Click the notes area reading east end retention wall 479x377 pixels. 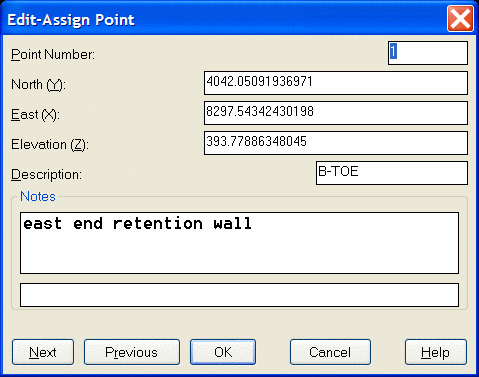(239, 243)
